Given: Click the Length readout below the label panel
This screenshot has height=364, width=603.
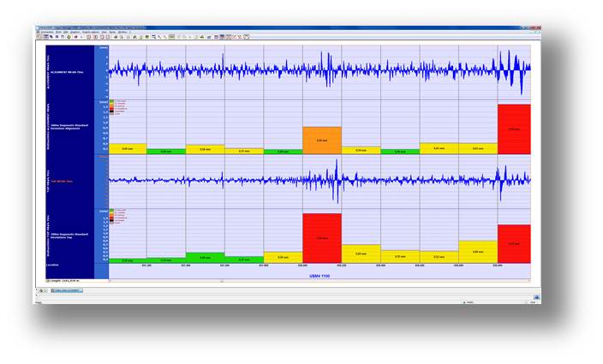Looking at the screenshot, I should pos(63,281).
